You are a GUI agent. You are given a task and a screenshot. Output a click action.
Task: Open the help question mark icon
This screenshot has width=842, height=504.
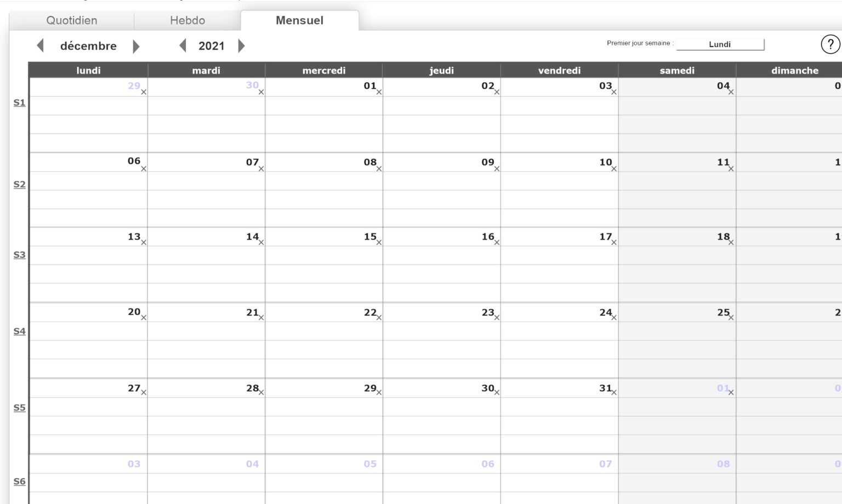click(830, 44)
